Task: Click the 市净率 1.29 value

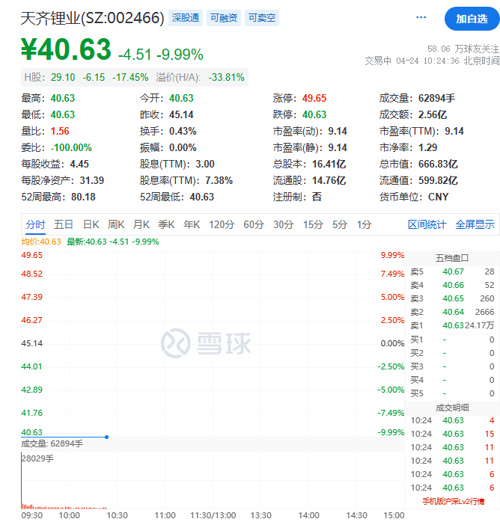Action: click(x=428, y=147)
